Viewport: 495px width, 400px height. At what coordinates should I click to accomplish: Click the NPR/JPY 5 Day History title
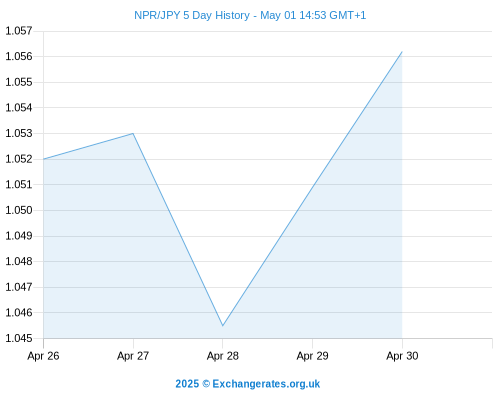250,15
